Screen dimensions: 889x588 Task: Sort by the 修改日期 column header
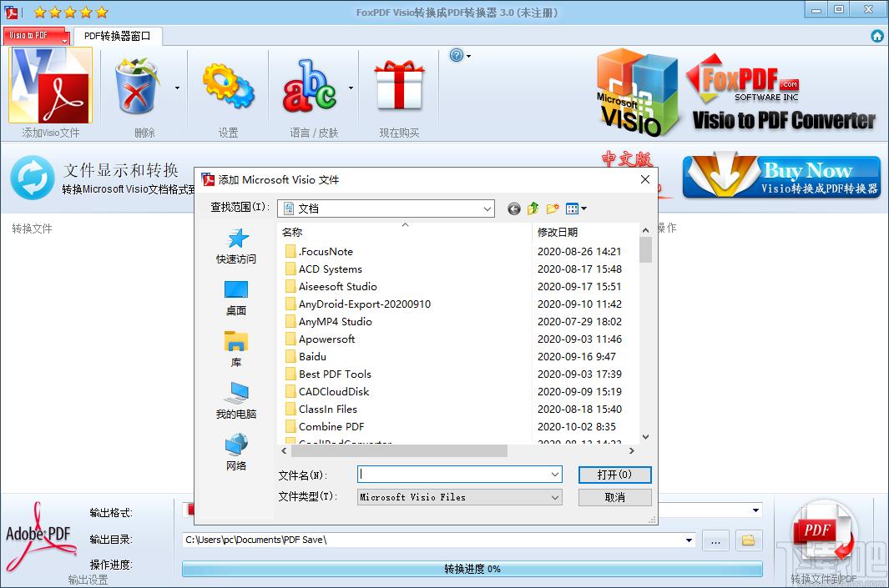tap(586, 232)
